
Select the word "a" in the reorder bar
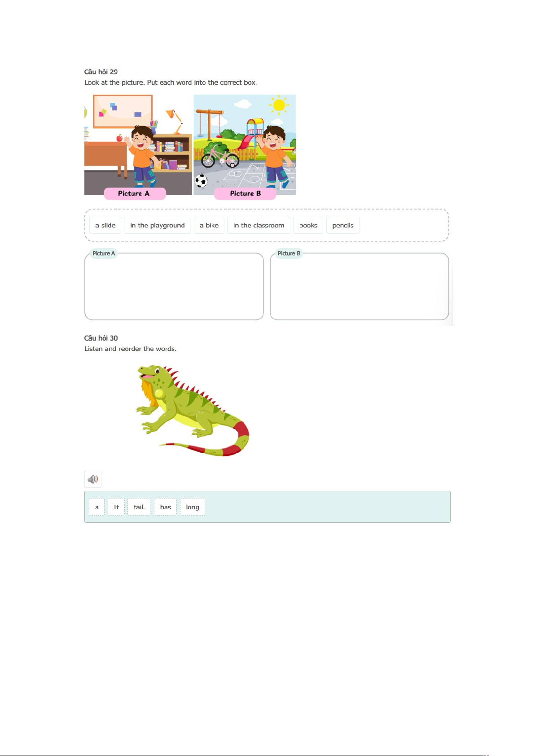coord(97,507)
